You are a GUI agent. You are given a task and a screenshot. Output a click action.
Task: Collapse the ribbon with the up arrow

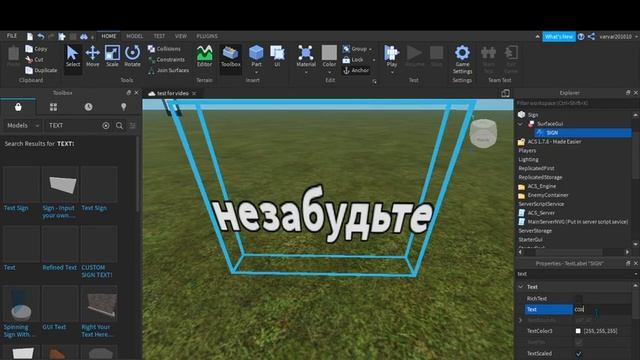pos(537,36)
